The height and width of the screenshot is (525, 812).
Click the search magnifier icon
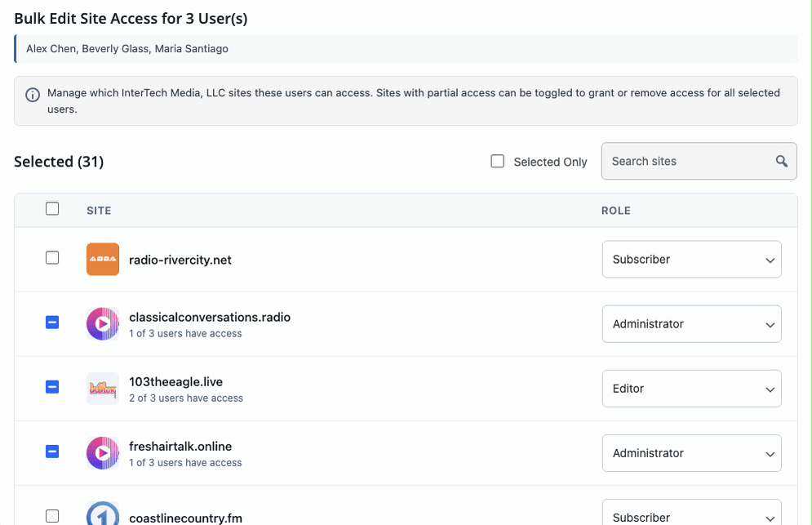(x=781, y=161)
